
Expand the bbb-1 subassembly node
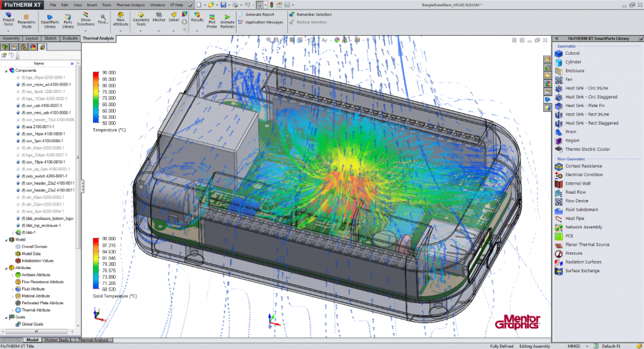(13, 233)
